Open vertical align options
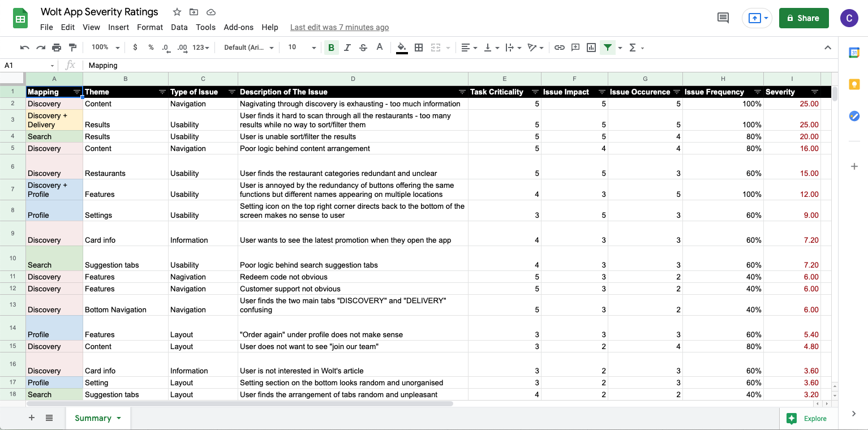The width and height of the screenshot is (868, 430). point(492,48)
